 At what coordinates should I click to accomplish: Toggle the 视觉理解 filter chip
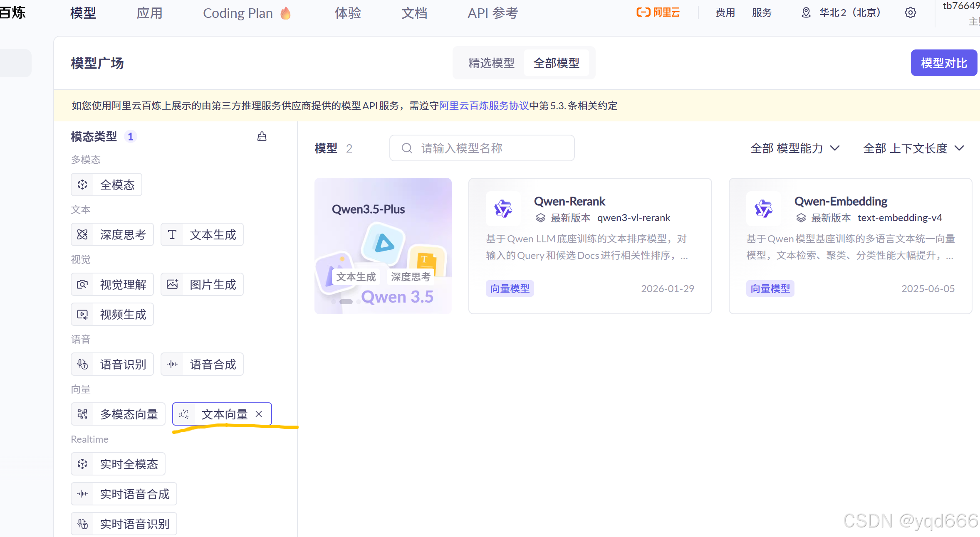coord(112,284)
